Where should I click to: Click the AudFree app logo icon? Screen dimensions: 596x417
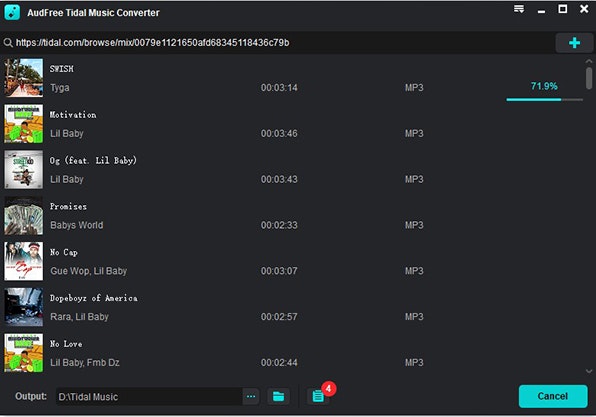[x=12, y=12]
